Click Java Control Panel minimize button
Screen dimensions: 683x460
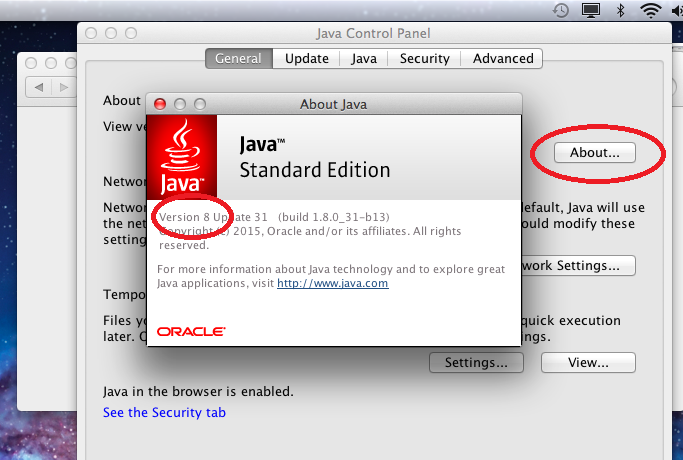point(111,33)
